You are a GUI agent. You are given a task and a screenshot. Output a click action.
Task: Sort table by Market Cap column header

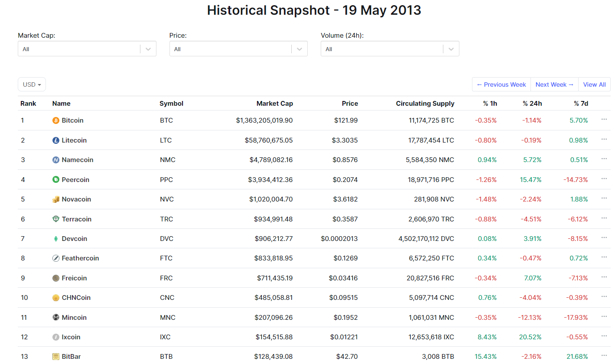(x=274, y=104)
